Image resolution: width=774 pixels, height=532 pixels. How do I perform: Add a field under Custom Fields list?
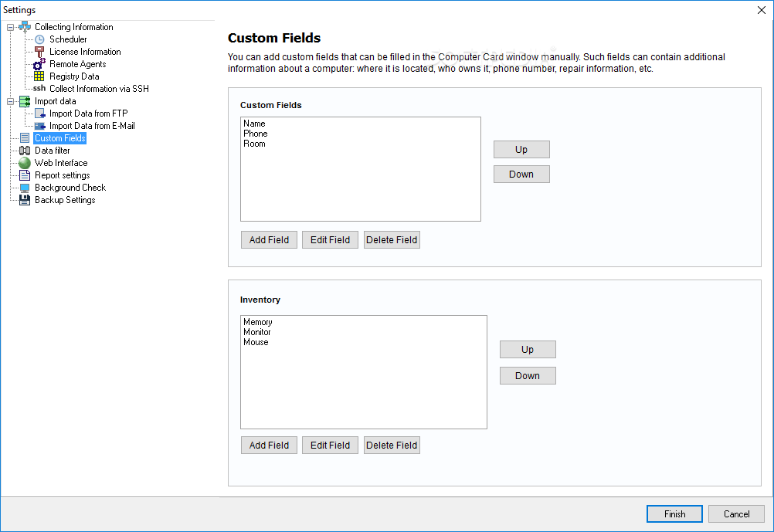[x=269, y=240]
